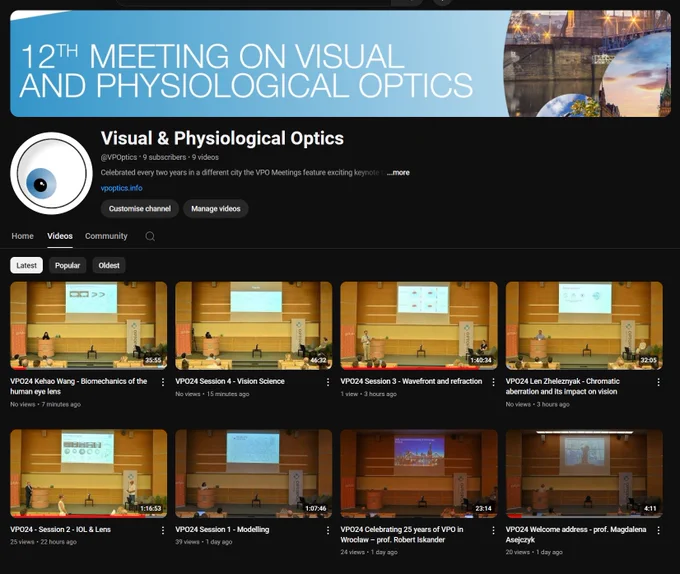Click title 'VPO24 Celebrating 25 years of VPO'

point(402,535)
